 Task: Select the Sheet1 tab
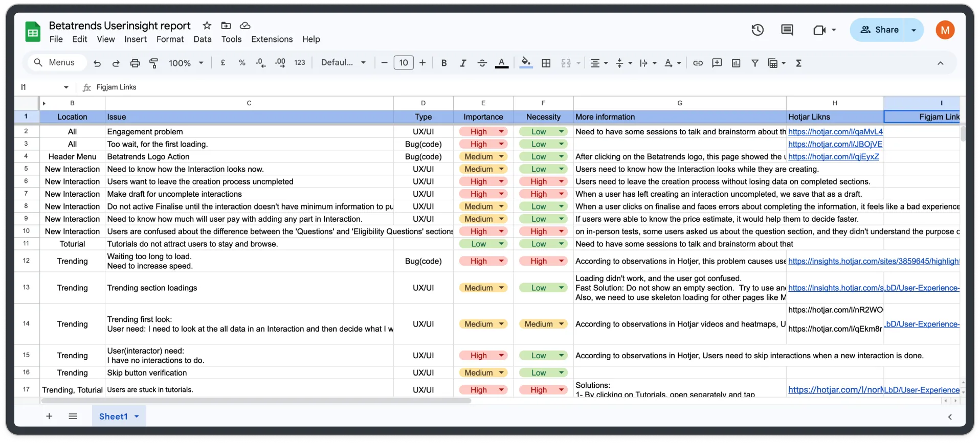(119, 416)
